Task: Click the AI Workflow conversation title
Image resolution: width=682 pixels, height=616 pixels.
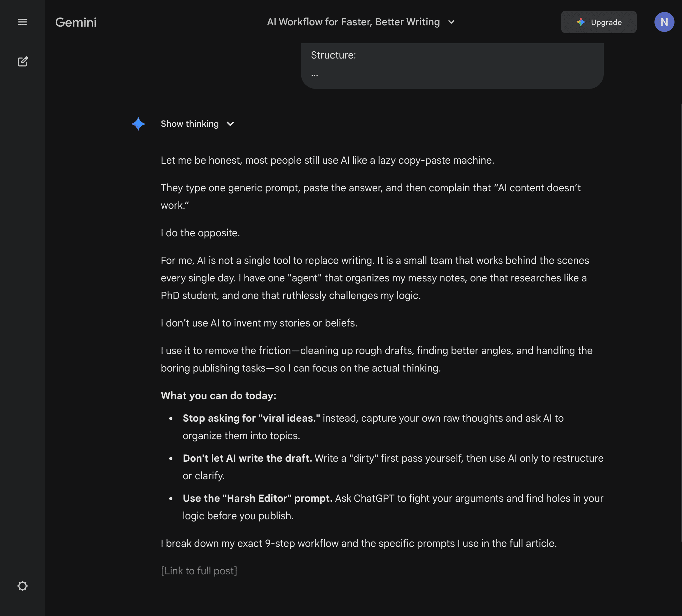Action: 353,22
